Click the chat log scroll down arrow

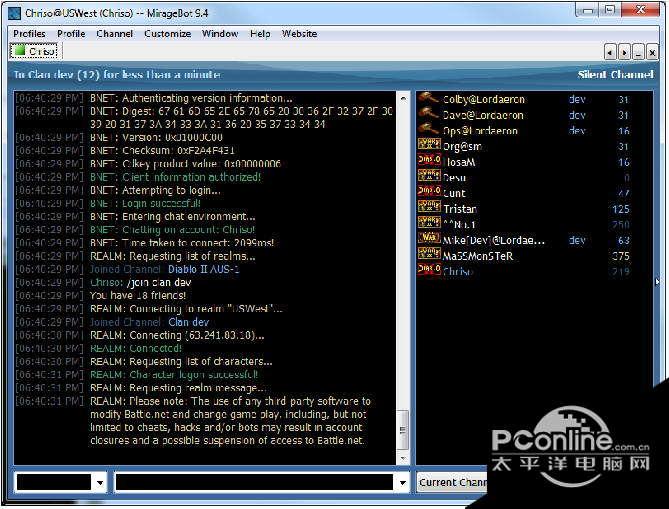(x=403, y=459)
